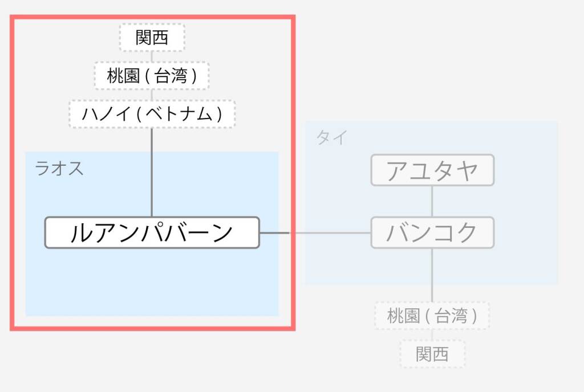This screenshot has width=584, height=392.
Task: Select the bottom 桃園(台湾) node
Action: [432, 316]
